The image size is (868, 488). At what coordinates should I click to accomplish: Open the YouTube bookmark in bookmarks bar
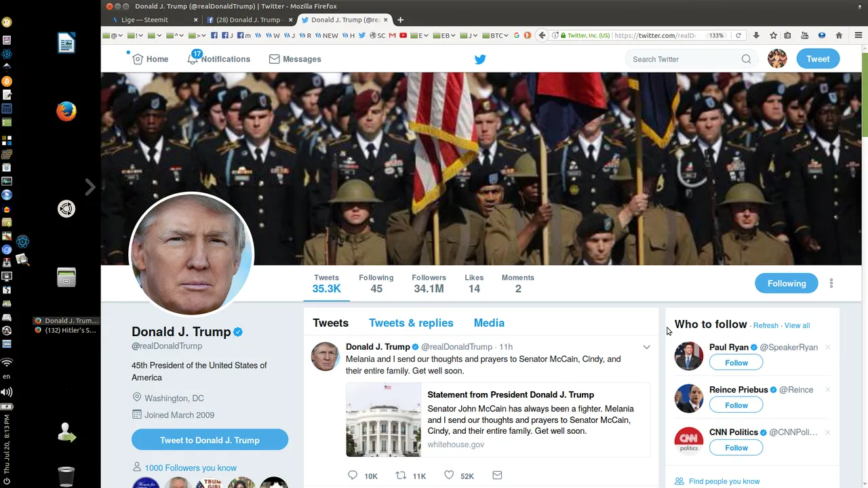click(x=403, y=35)
